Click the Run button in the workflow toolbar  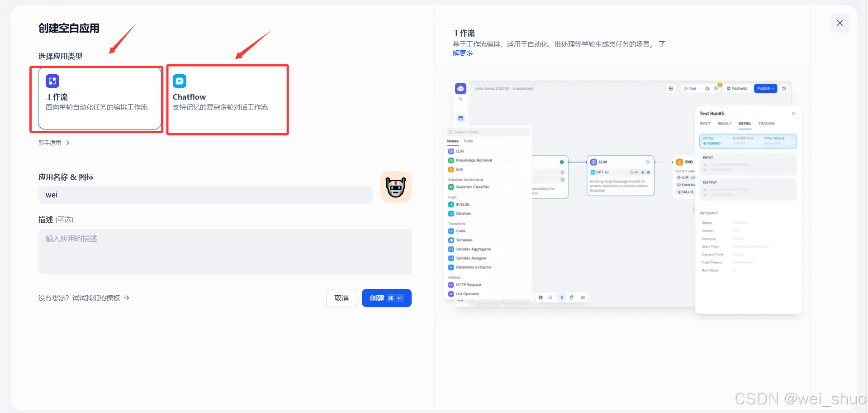click(691, 88)
